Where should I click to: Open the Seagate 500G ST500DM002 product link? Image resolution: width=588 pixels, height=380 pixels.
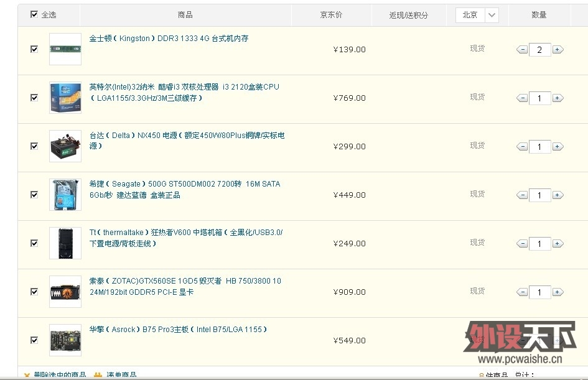185,189
